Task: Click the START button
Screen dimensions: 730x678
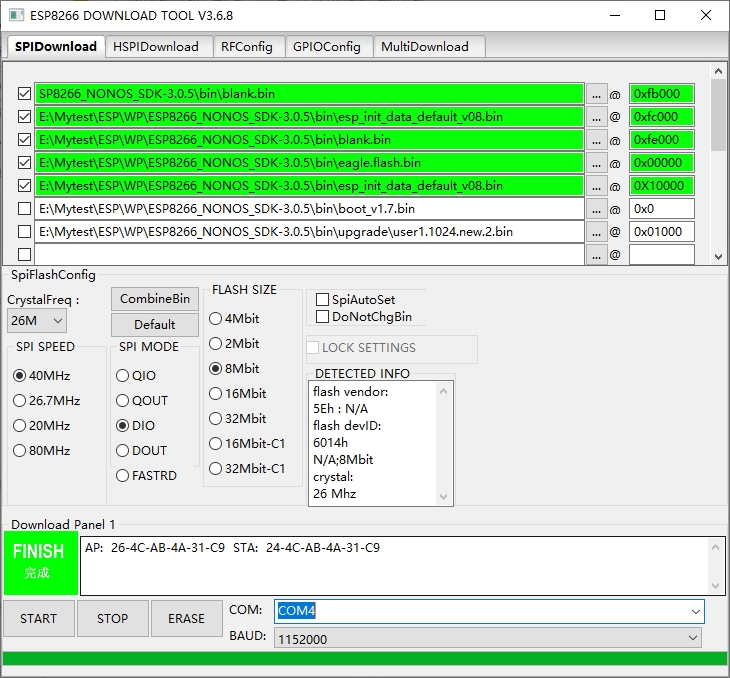Action: point(39,618)
